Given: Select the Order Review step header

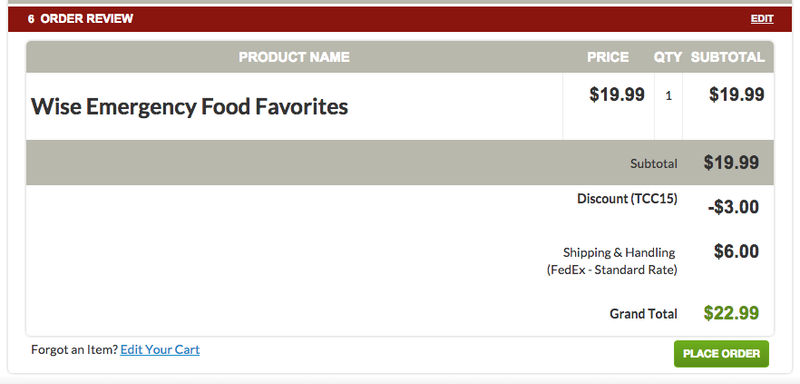Looking at the screenshot, I should [x=400, y=19].
